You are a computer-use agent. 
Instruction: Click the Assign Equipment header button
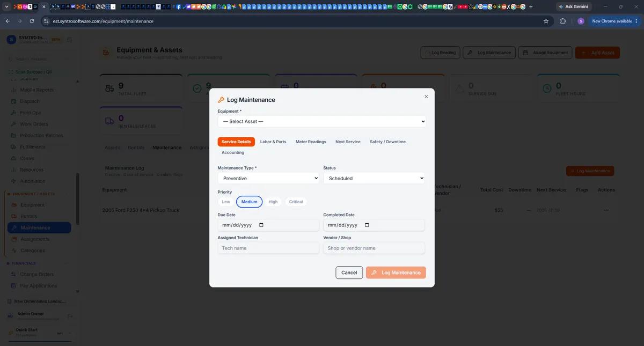pyautogui.click(x=545, y=53)
